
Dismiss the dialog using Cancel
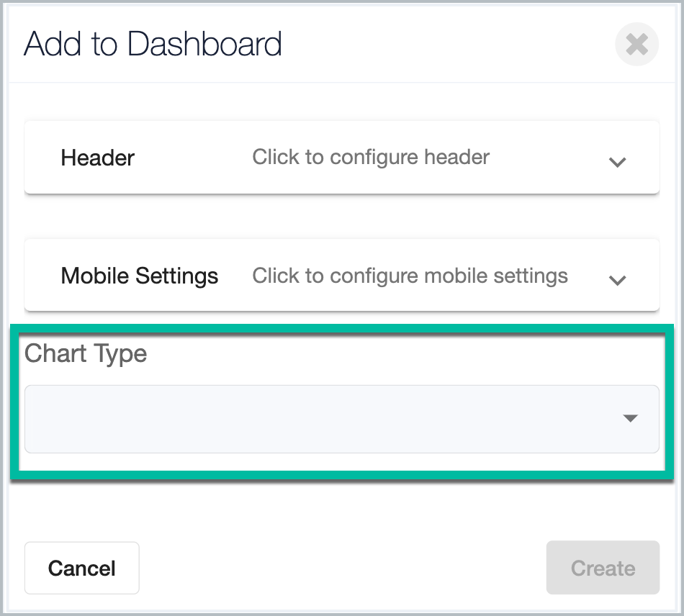[x=82, y=568]
